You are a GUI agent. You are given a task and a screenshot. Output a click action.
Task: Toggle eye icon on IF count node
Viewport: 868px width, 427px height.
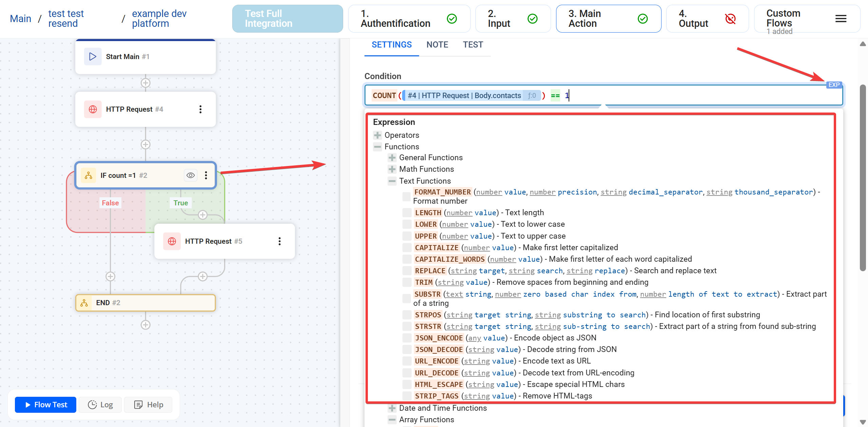point(191,175)
